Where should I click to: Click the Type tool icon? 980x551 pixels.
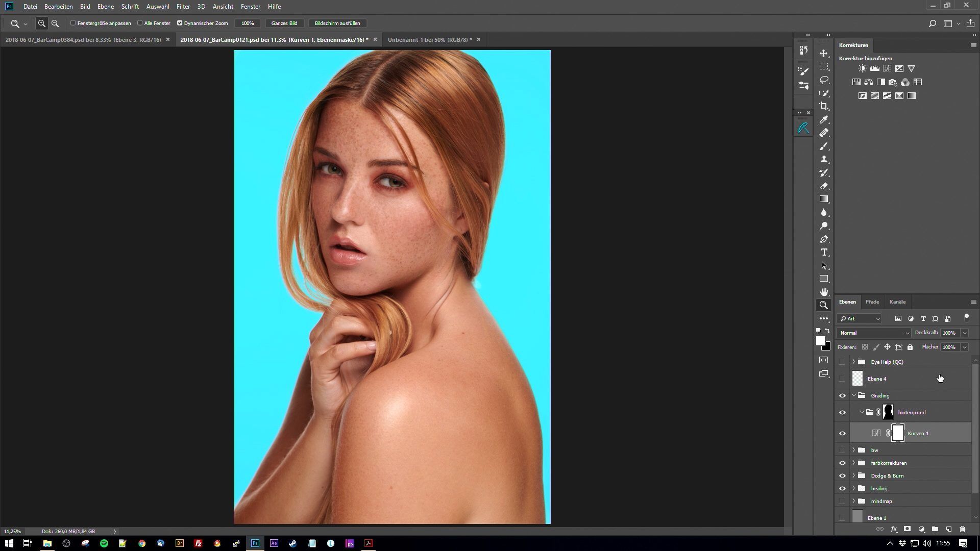tap(824, 253)
